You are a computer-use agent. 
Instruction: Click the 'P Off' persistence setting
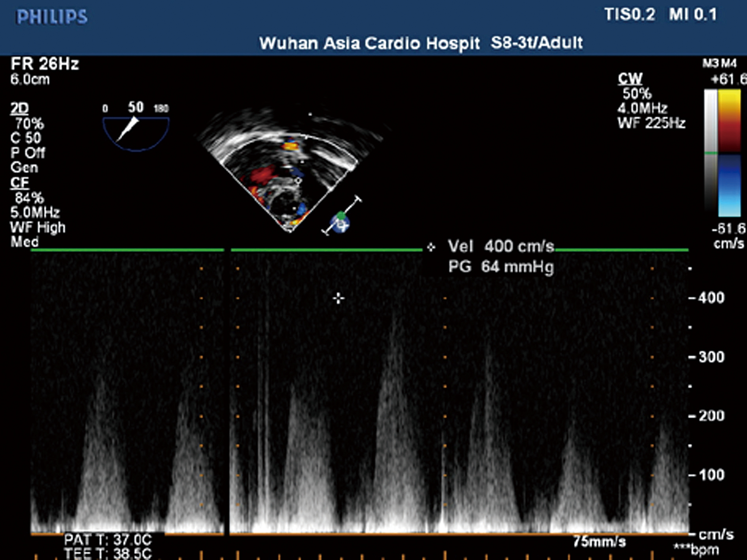pos(28,153)
